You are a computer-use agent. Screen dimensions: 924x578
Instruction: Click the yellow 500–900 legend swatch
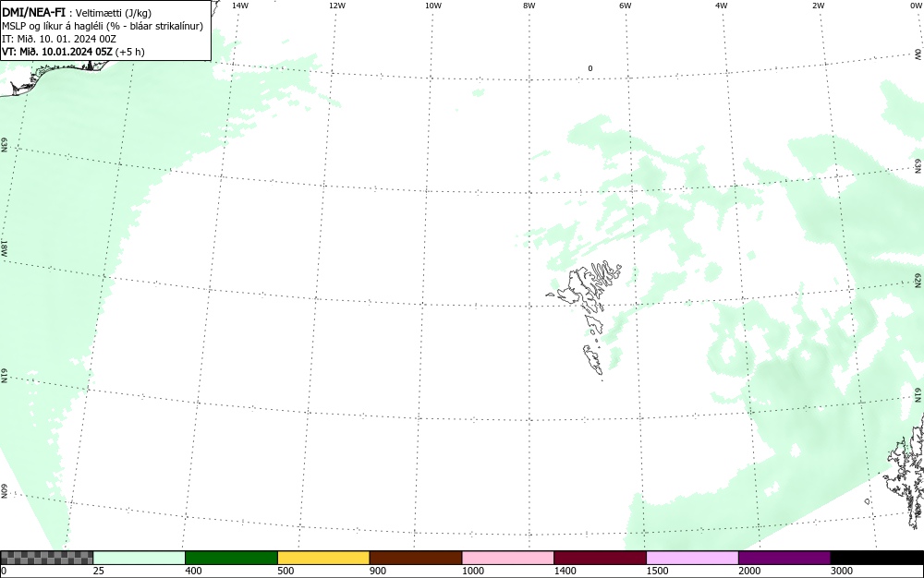pyautogui.click(x=323, y=558)
